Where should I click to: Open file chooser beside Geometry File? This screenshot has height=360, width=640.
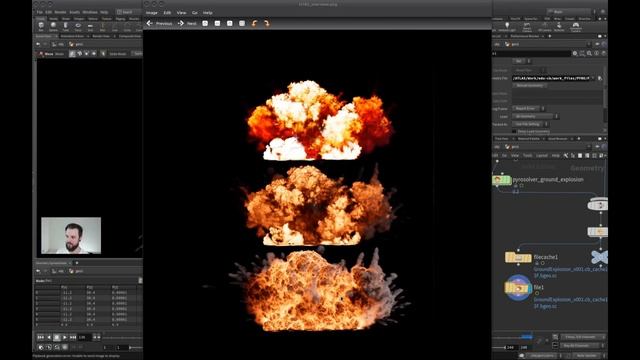point(600,78)
